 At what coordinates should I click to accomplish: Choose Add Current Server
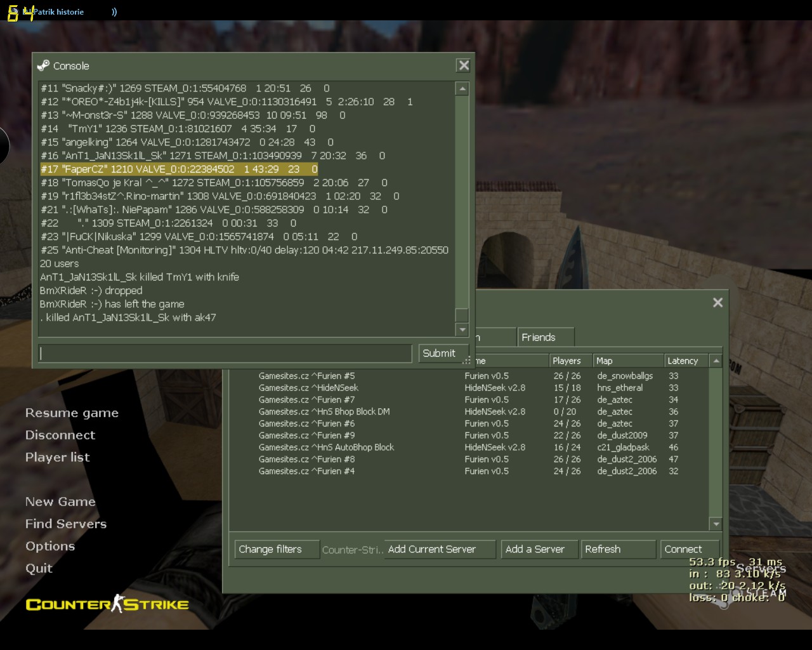[439, 549]
